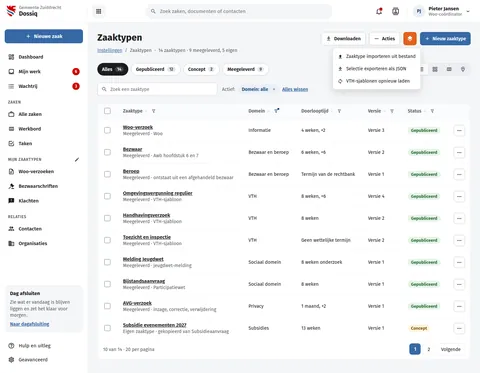Screen dimensions: 480x373
Task: Filter the Status column
Action: pyautogui.click(x=432, y=111)
